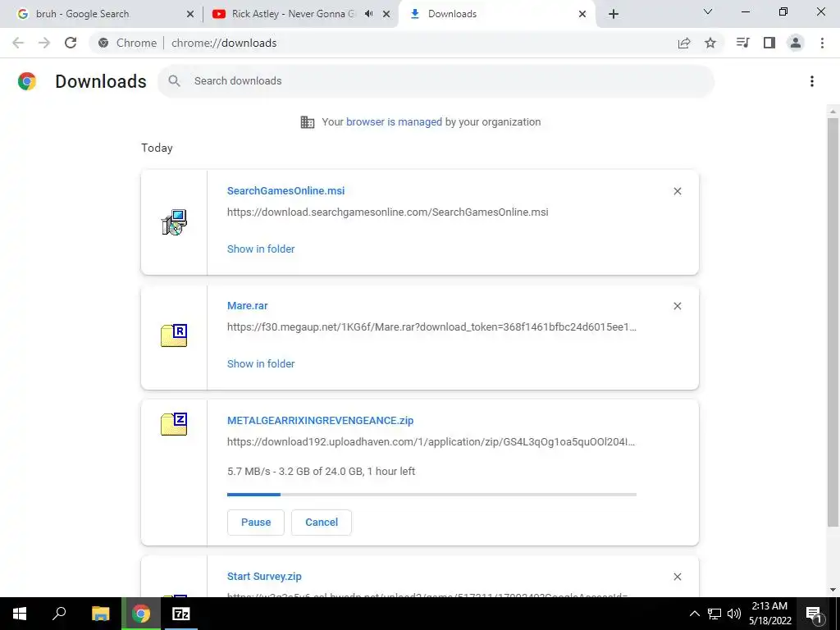The width and height of the screenshot is (840, 630).
Task: Open the volume tray icon
Action: [x=734, y=614]
